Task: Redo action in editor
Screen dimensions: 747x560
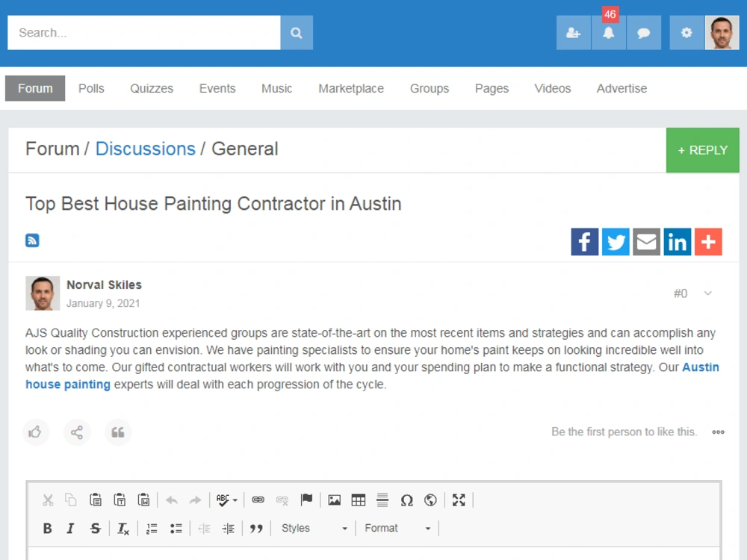Action: (x=195, y=500)
